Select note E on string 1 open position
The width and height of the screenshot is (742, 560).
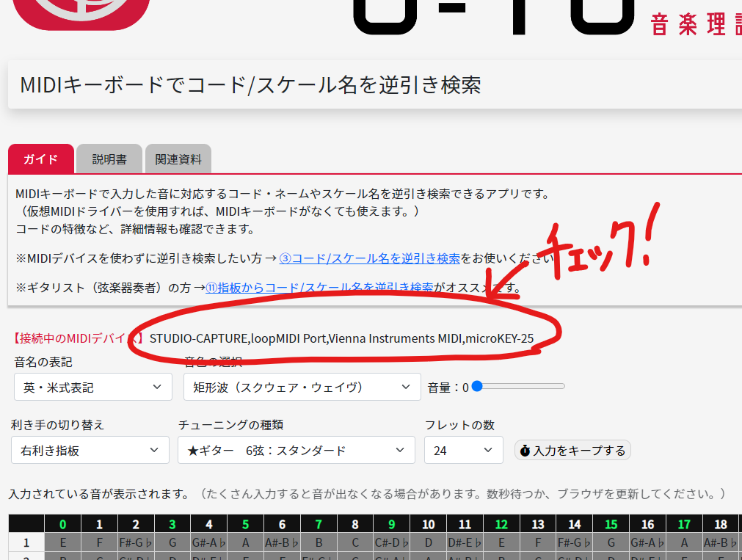coord(62,542)
